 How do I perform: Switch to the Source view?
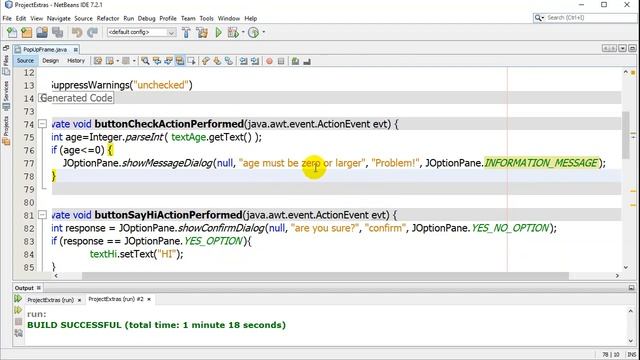click(x=25, y=61)
